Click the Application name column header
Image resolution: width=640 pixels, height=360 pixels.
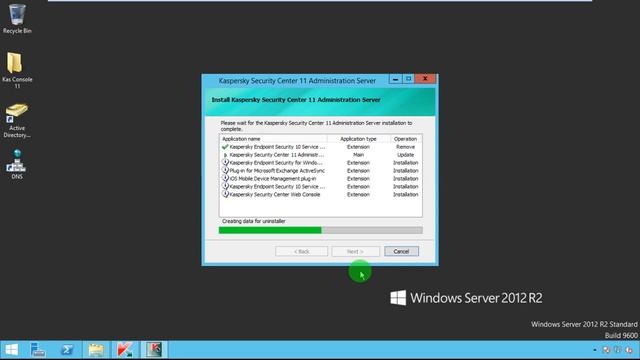[x=273, y=139]
